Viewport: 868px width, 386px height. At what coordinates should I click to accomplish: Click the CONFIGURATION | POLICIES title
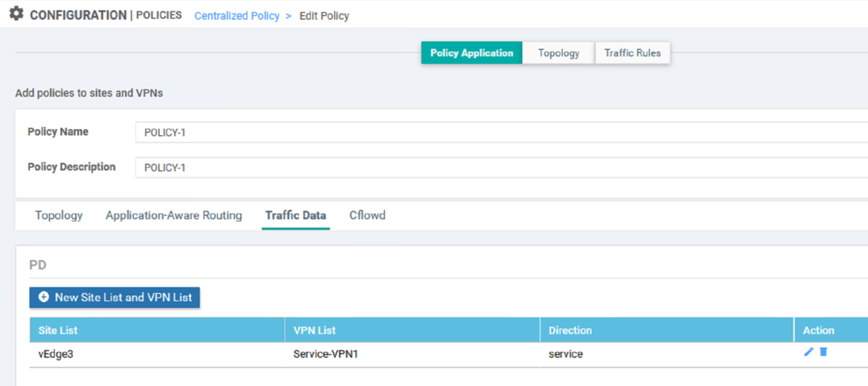click(106, 15)
